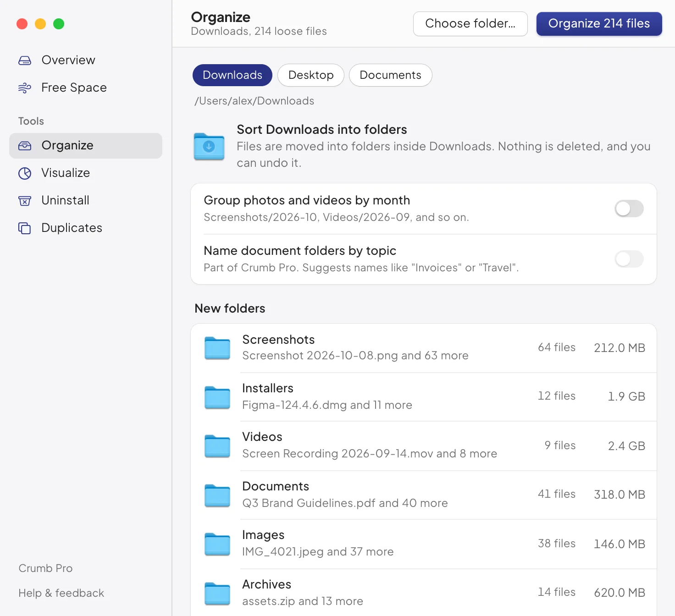Viewport: 675px width, 616px height.
Task: Click the Videos folder icon
Action: (x=217, y=446)
